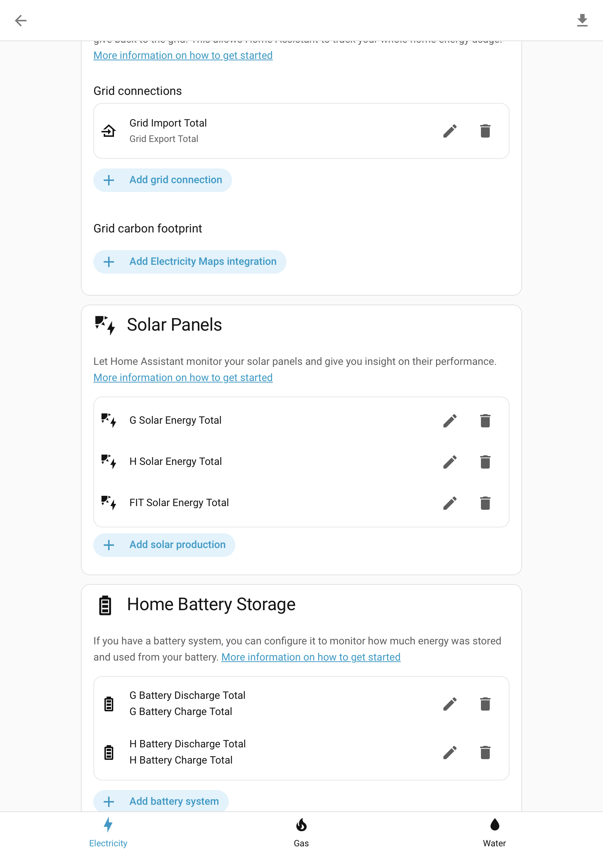This screenshot has height=868, width=603.
Task: Edit FIT Solar Energy Total entry
Action: [x=450, y=503]
